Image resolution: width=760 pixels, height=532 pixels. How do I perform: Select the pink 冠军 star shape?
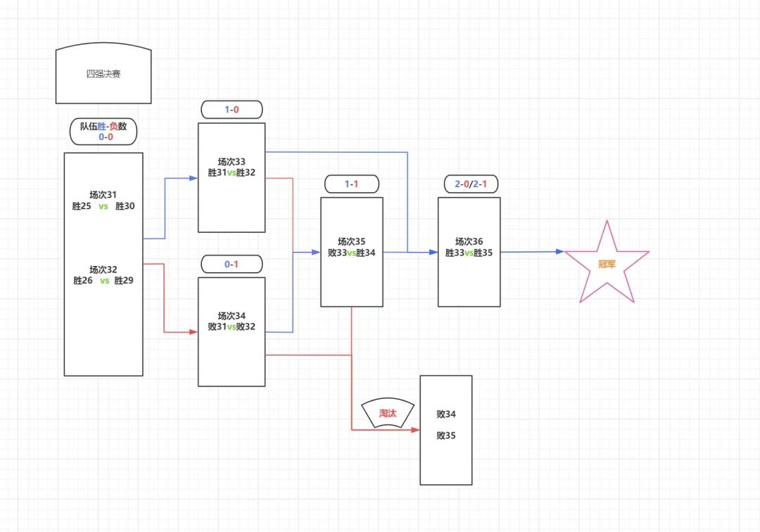pyautogui.click(x=607, y=262)
